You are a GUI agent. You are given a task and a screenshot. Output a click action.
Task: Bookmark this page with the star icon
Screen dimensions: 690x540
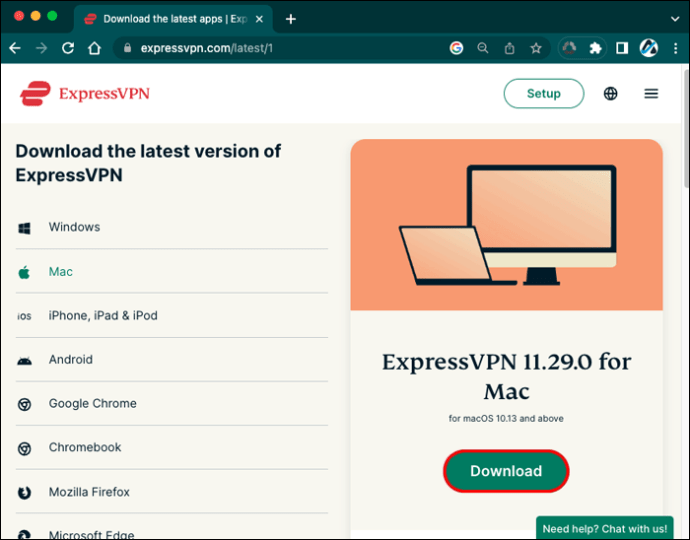[536, 48]
